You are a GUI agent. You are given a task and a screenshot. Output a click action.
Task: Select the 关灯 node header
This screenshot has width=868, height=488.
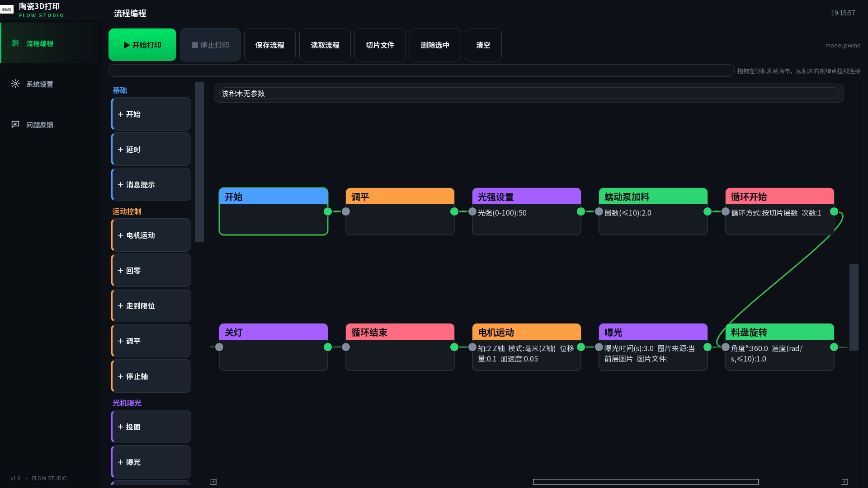click(x=274, y=332)
